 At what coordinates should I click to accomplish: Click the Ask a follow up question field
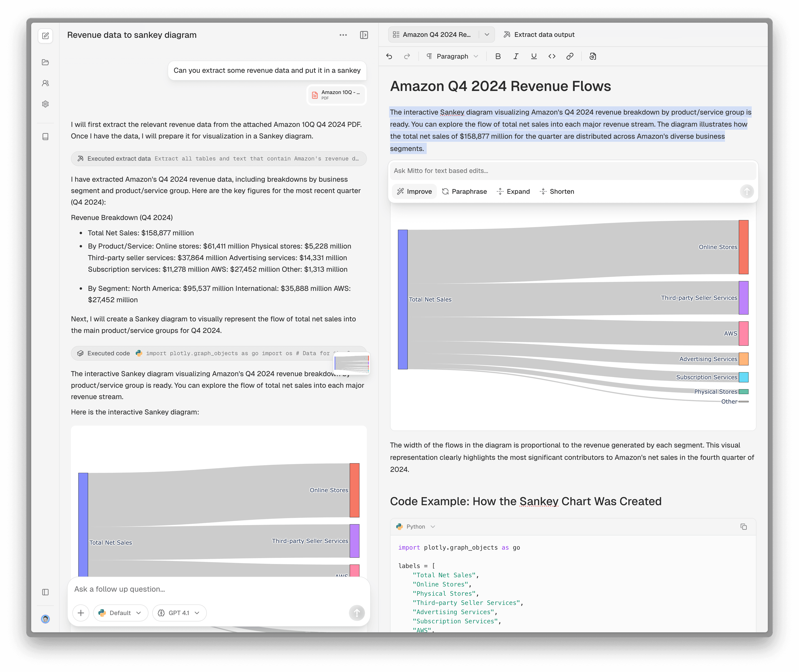tap(219, 589)
